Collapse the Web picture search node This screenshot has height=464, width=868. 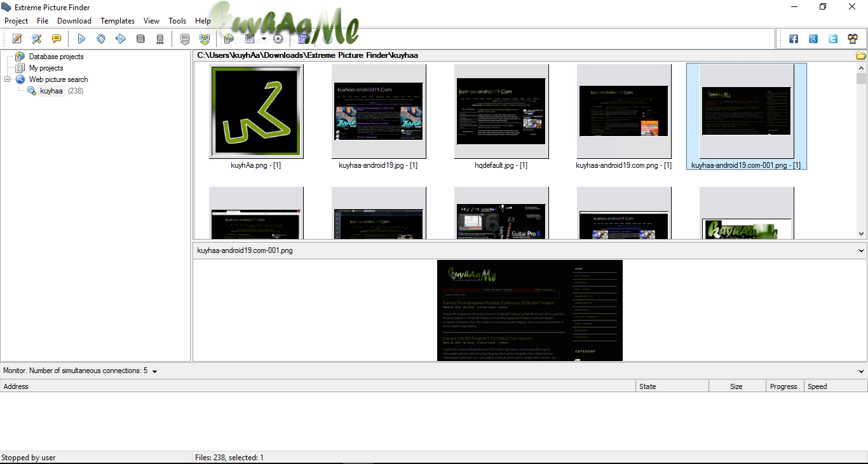point(7,79)
